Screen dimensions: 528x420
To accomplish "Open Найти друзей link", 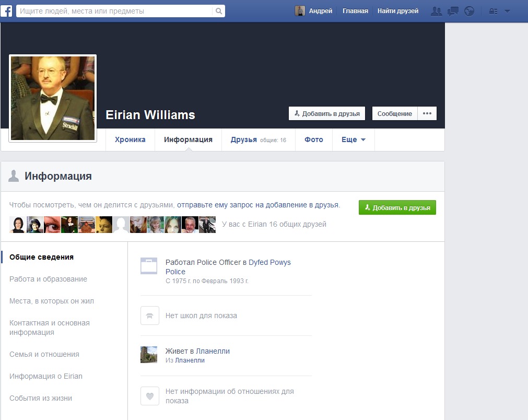I will pyautogui.click(x=397, y=11).
